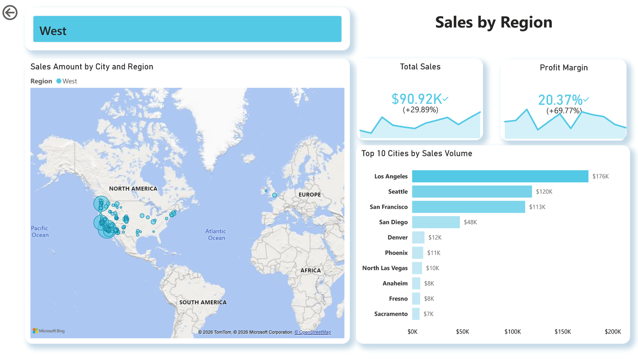Viewport: 638px width, 364px height.
Task: Click the Seattle axis label in Top 10 Cities
Action: coord(397,191)
